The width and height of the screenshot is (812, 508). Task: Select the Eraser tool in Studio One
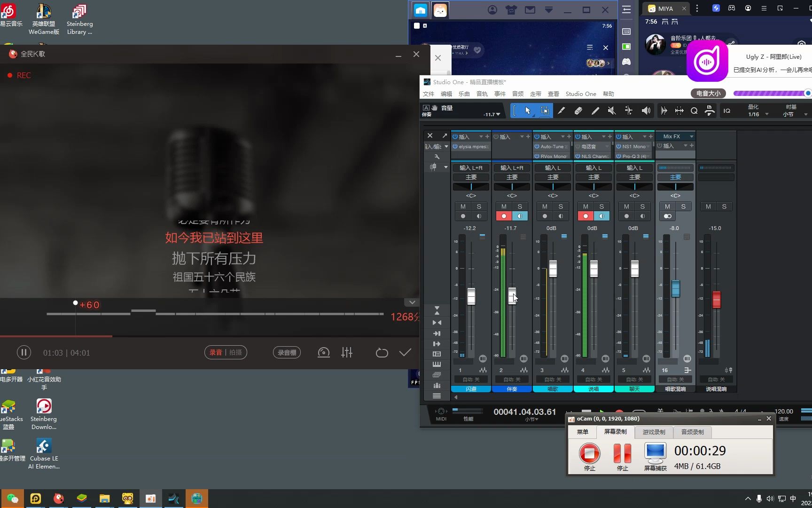(578, 111)
